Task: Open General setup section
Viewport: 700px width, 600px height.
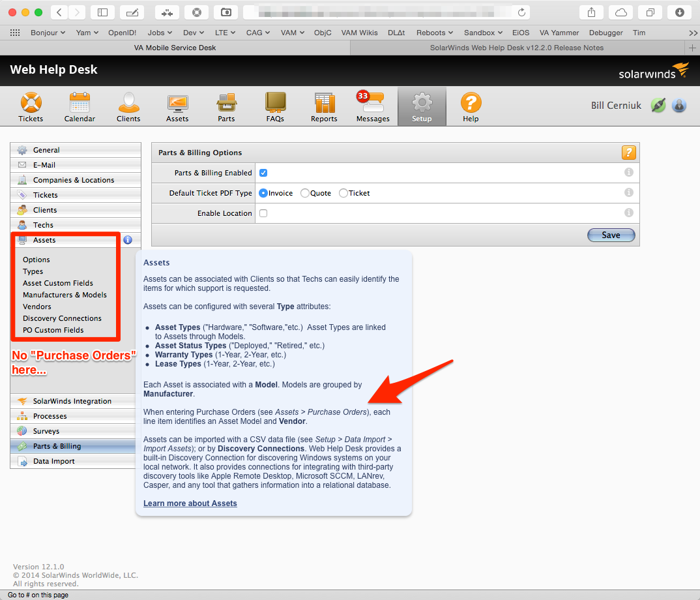Action: (76, 150)
